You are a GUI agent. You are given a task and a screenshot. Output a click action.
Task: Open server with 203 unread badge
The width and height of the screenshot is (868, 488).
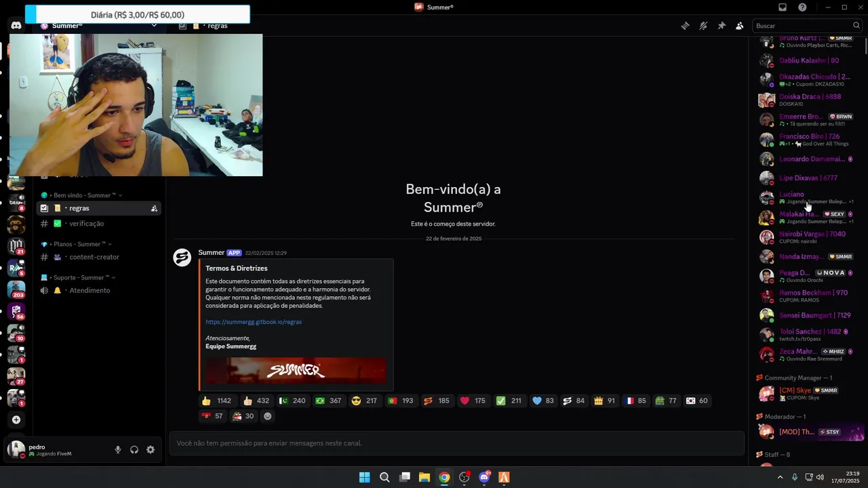pyautogui.click(x=16, y=289)
